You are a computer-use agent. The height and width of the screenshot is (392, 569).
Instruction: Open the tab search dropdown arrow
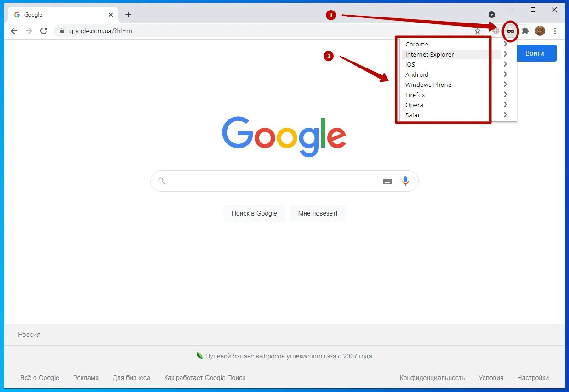[491, 15]
